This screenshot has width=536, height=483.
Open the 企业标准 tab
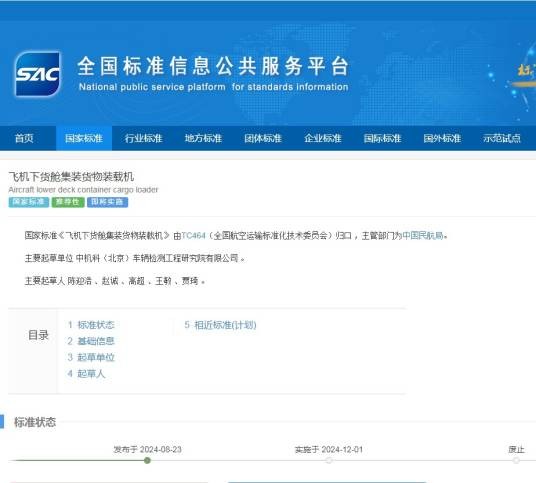(323, 138)
